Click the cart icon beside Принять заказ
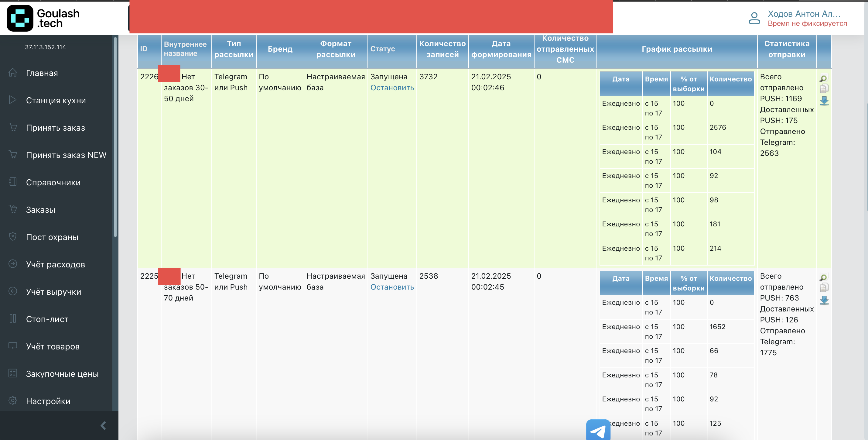Screen dimensions: 868x440 point(13,127)
